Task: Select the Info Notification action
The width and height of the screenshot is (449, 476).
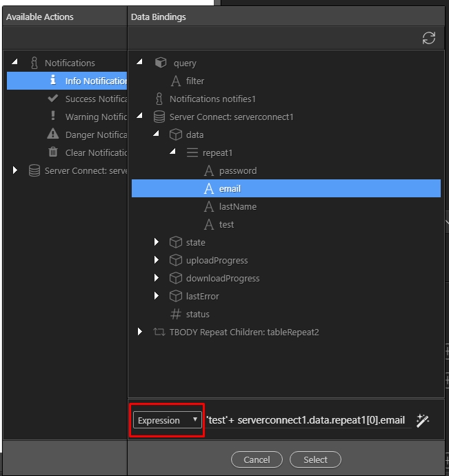Action: point(67,81)
